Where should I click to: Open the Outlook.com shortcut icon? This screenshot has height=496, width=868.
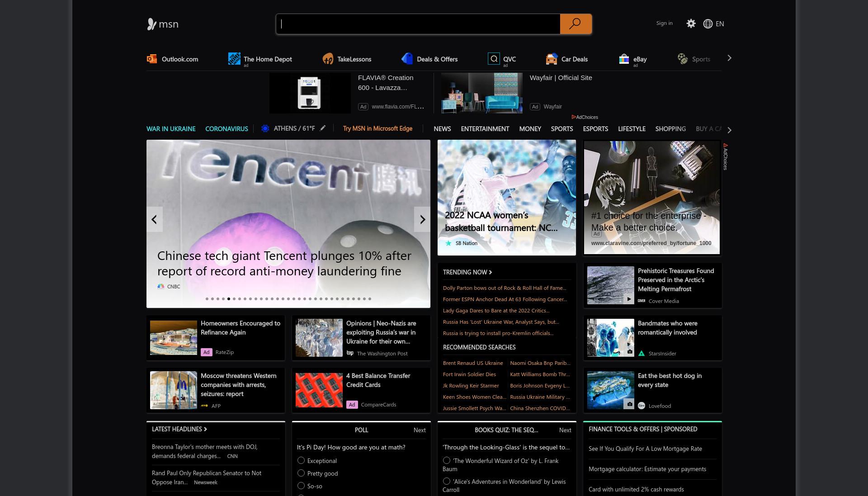(x=152, y=59)
